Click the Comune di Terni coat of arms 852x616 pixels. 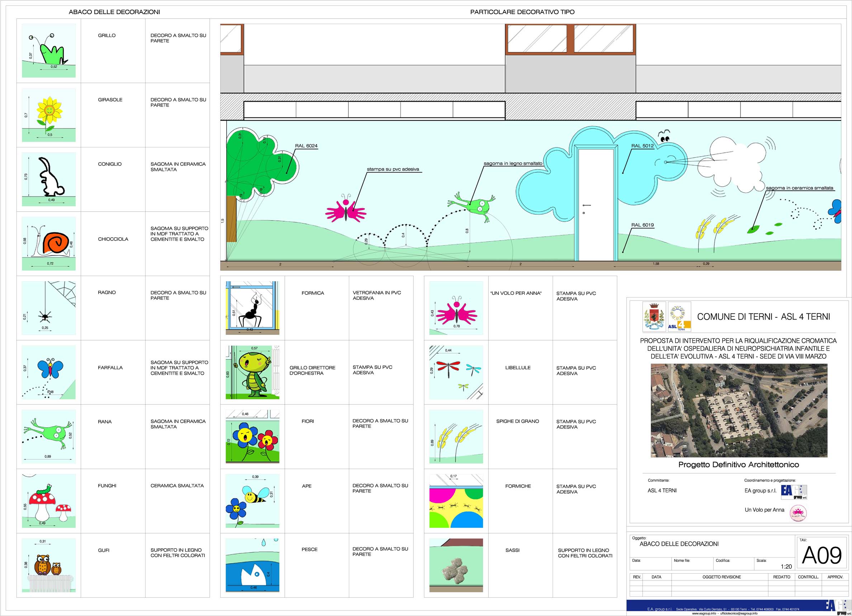pyautogui.click(x=654, y=317)
